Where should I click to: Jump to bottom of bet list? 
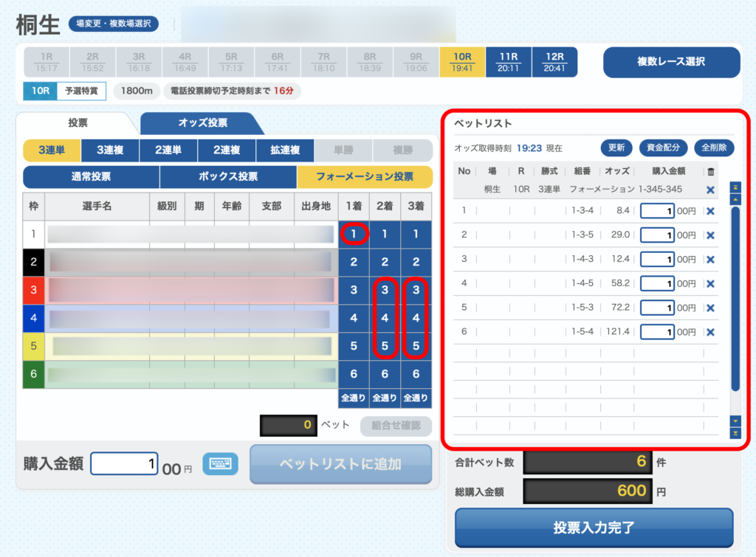pos(735,433)
